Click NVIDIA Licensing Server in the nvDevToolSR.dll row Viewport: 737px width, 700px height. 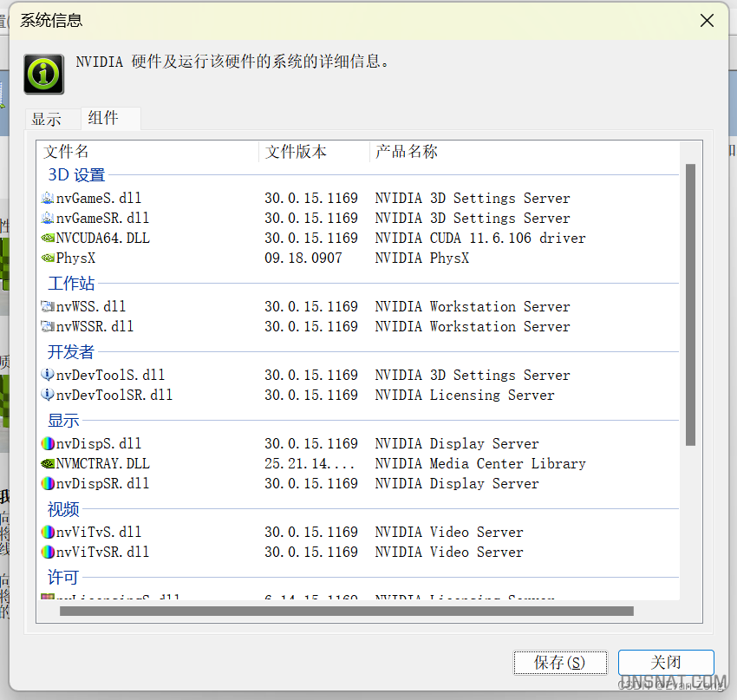click(465, 395)
